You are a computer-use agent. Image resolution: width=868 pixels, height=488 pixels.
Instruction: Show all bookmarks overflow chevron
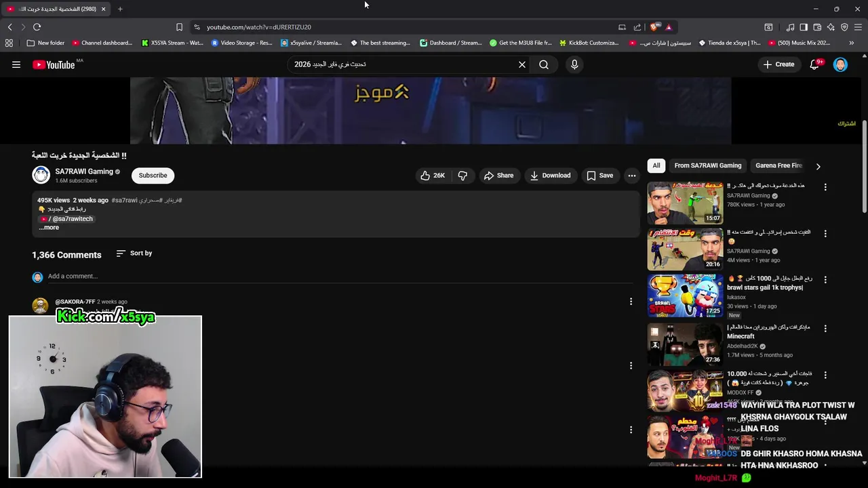[851, 43]
